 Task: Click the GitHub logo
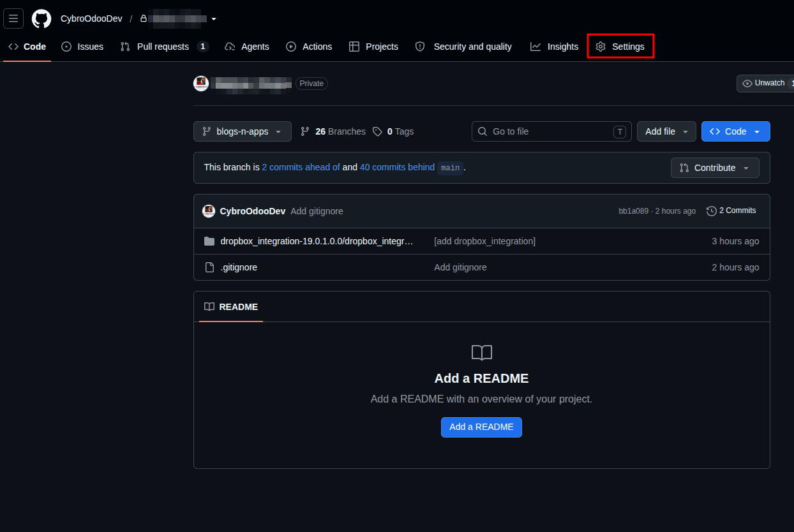point(41,18)
